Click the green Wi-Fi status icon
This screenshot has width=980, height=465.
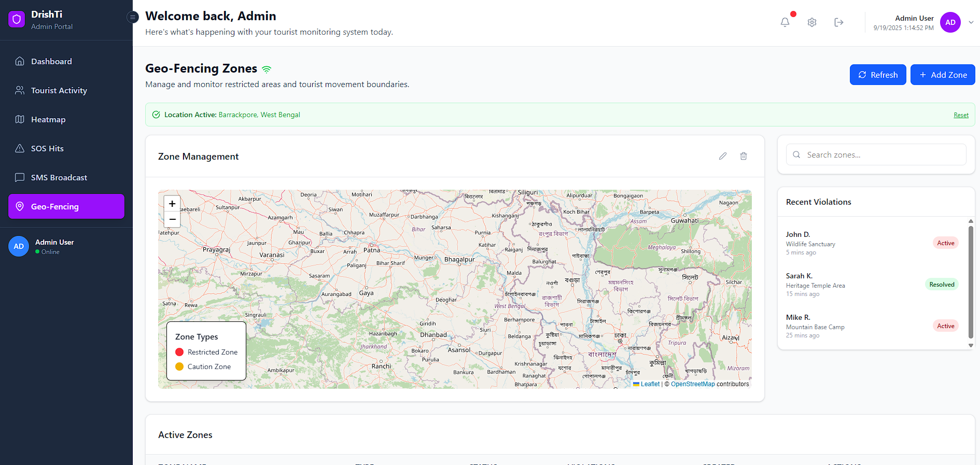267,69
